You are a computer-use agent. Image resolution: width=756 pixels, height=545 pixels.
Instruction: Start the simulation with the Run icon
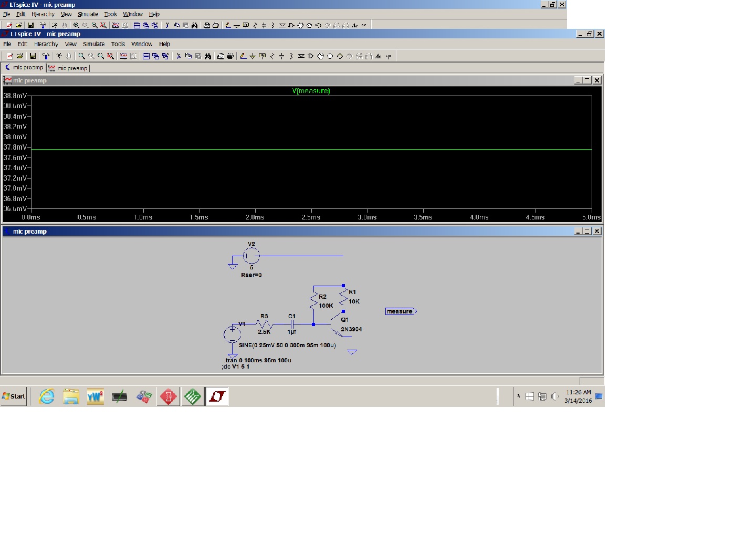(58, 56)
